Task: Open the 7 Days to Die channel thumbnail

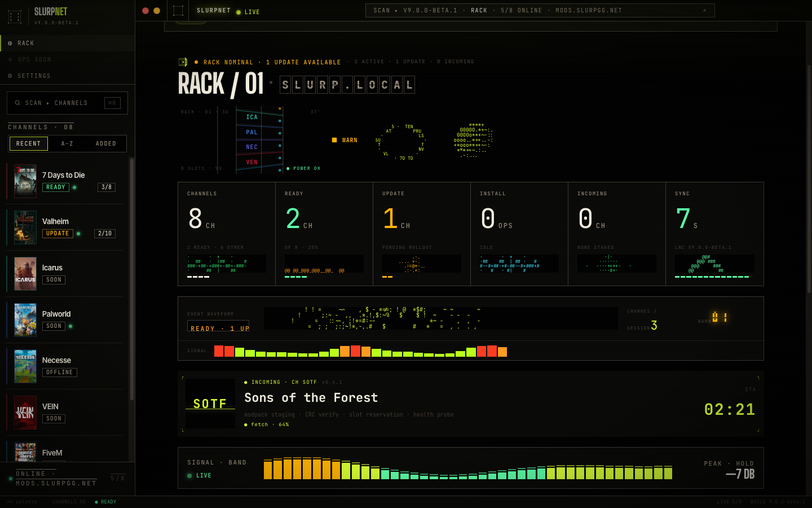Action: point(25,181)
